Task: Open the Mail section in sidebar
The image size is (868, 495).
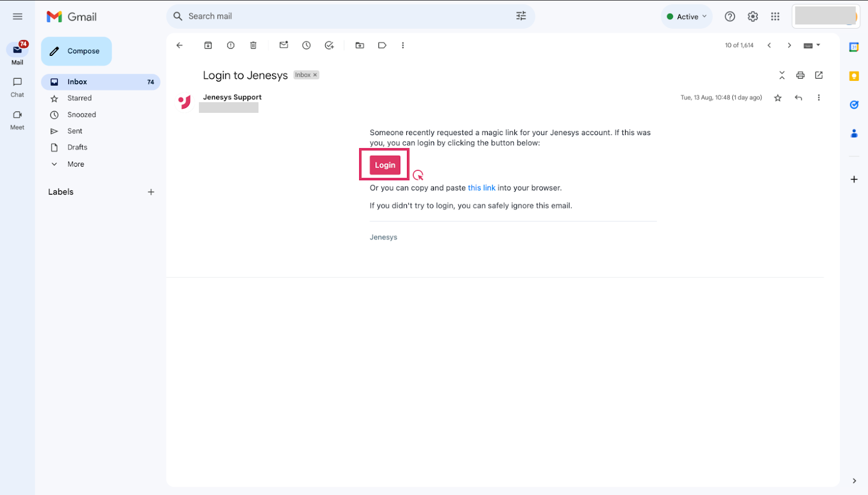Action: (17, 54)
